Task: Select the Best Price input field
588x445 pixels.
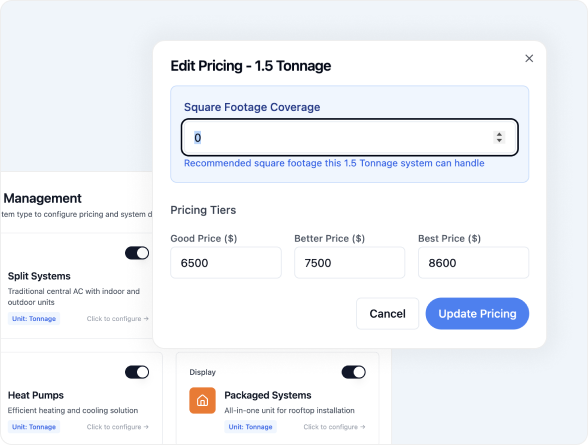Action: (473, 263)
